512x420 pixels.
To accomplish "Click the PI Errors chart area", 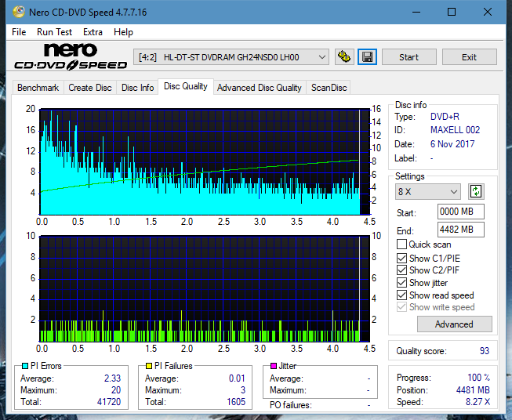I will tap(205, 161).
